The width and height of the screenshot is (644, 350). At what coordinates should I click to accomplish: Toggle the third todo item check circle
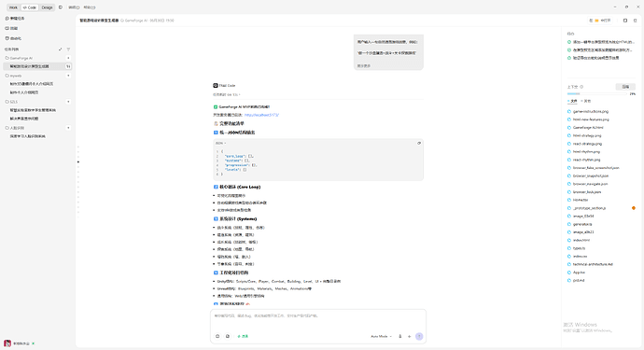[569, 58]
